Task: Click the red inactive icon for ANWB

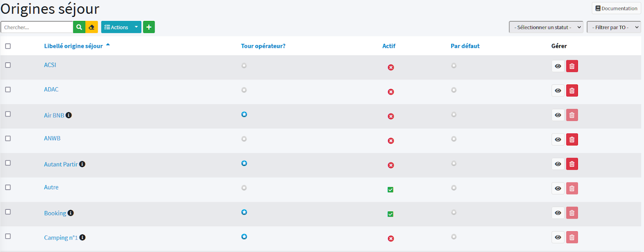Action: coord(390,141)
